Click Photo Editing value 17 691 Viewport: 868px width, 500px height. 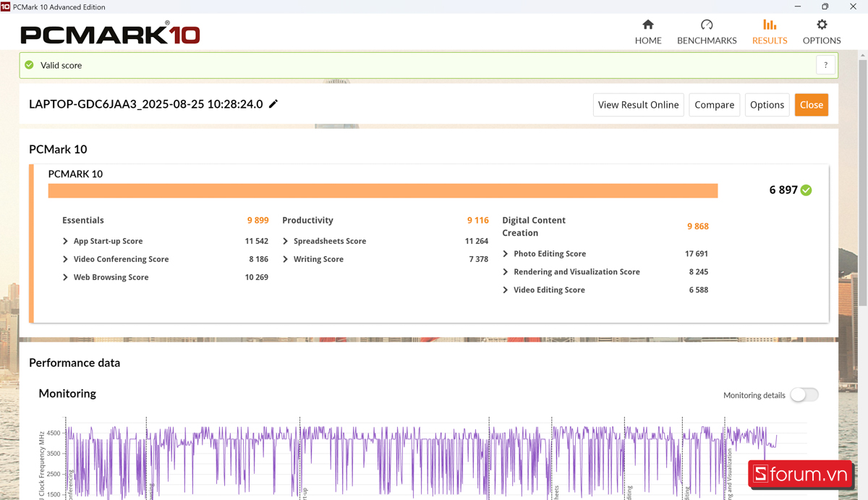tap(696, 254)
